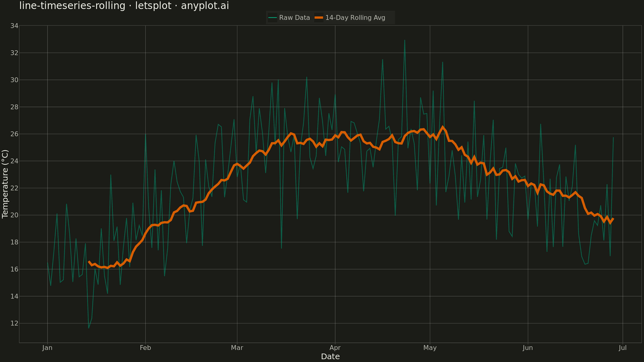
Task: Click the May tick label
Action: pyautogui.click(x=430, y=348)
